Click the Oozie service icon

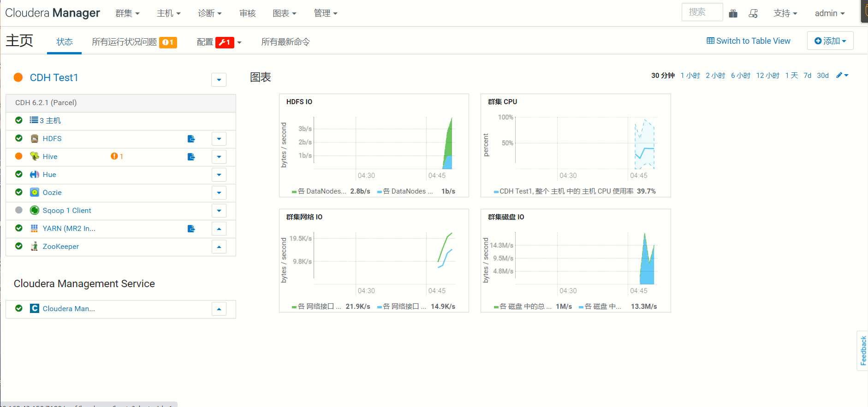[34, 193]
